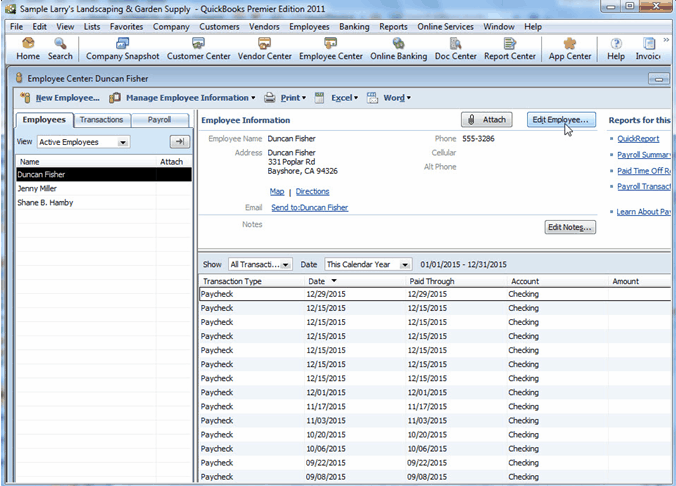
Task: Open the Customer Center icon
Action: [x=198, y=49]
